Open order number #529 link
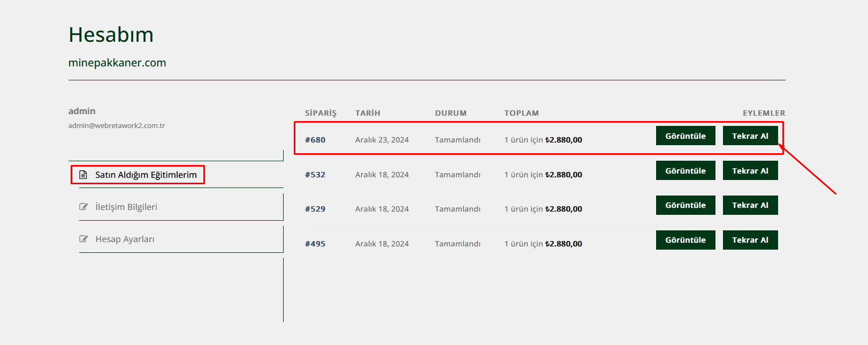The width and height of the screenshot is (868, 345). pos(315,209)
